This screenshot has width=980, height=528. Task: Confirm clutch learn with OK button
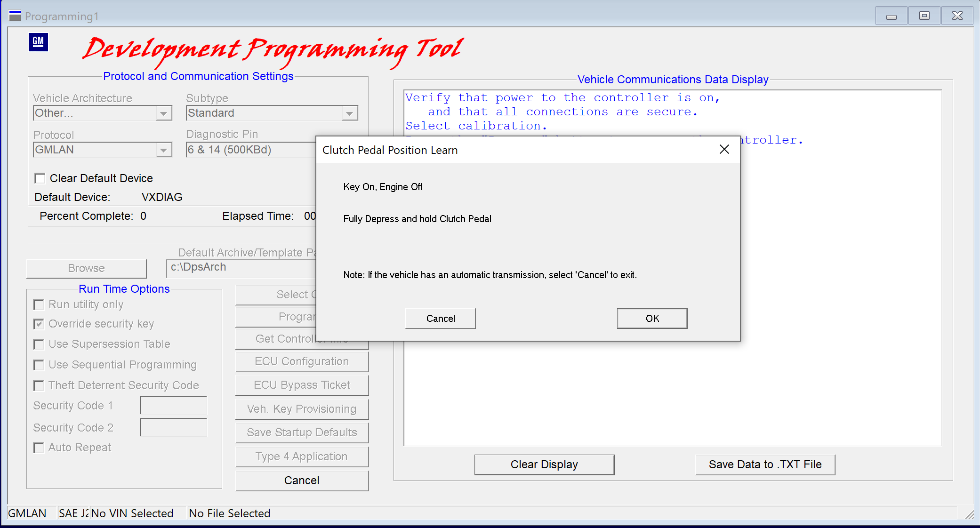(652, 319)
